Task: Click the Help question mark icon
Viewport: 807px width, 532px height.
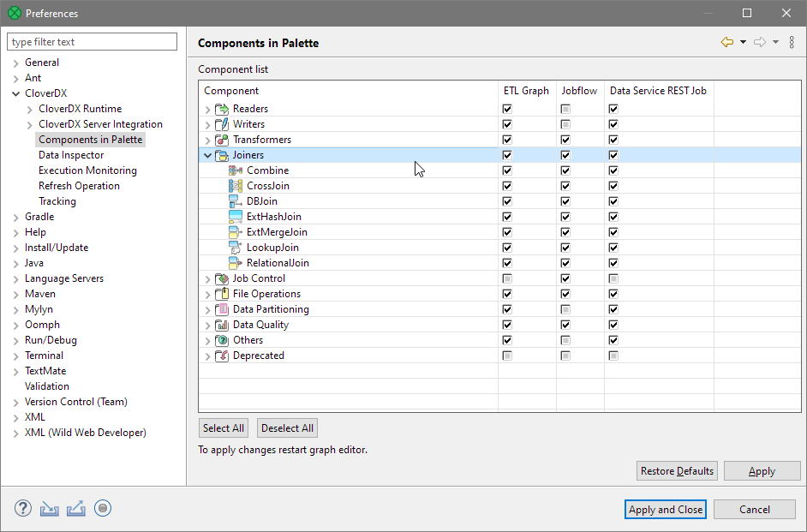Action: tap(22, 508)
